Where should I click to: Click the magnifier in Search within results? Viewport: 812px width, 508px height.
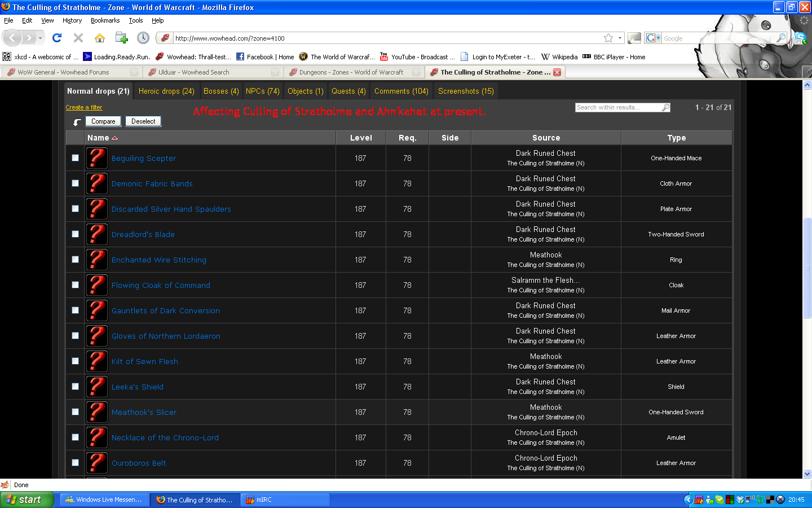(x=666, y=107)
